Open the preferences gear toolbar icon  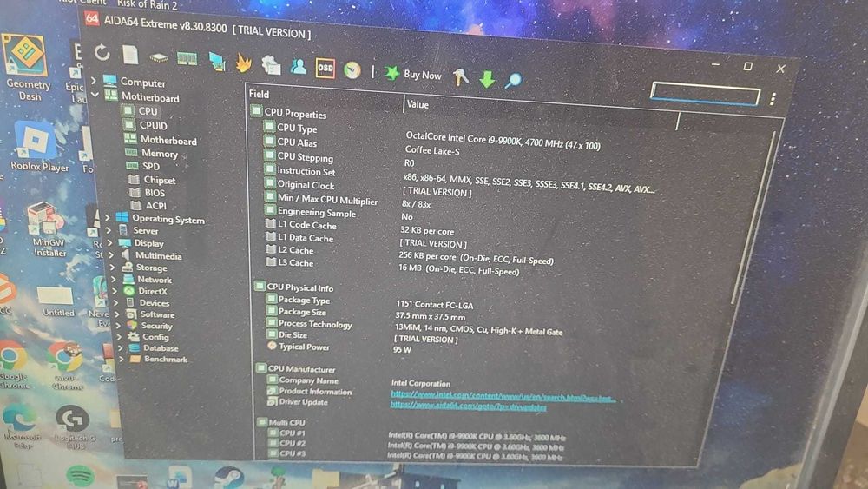[271, 65]
